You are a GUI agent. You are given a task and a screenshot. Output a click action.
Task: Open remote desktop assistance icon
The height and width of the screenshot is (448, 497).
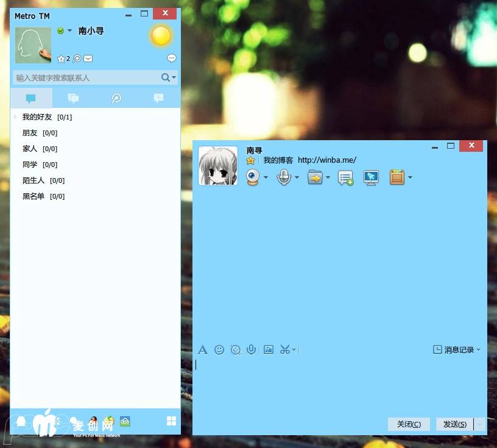(371, 177)
